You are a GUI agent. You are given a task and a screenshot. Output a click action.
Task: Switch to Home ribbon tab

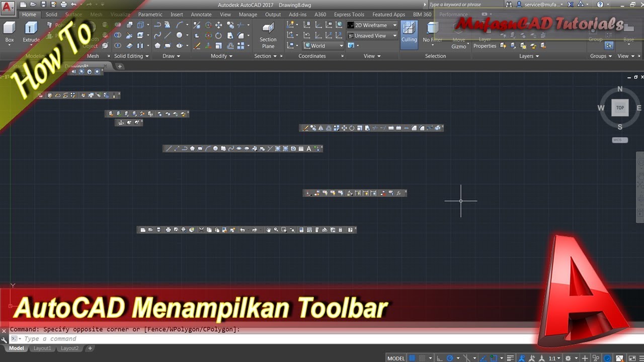(x=29, y=15)
